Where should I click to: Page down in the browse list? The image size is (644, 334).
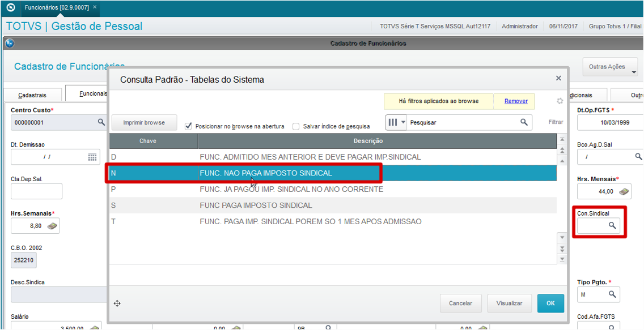coord(562,249)
